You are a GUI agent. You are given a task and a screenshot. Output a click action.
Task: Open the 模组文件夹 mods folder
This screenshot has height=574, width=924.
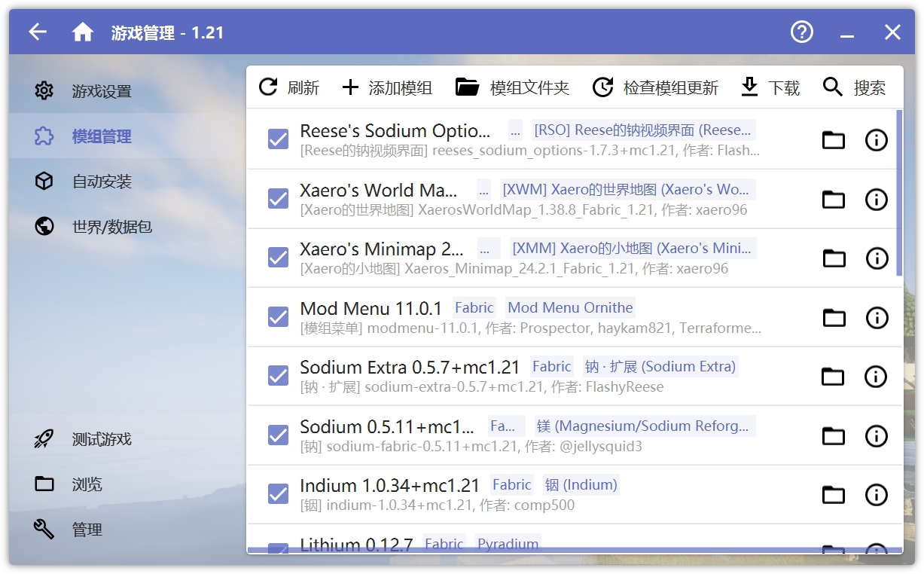[x=513, y=87]
